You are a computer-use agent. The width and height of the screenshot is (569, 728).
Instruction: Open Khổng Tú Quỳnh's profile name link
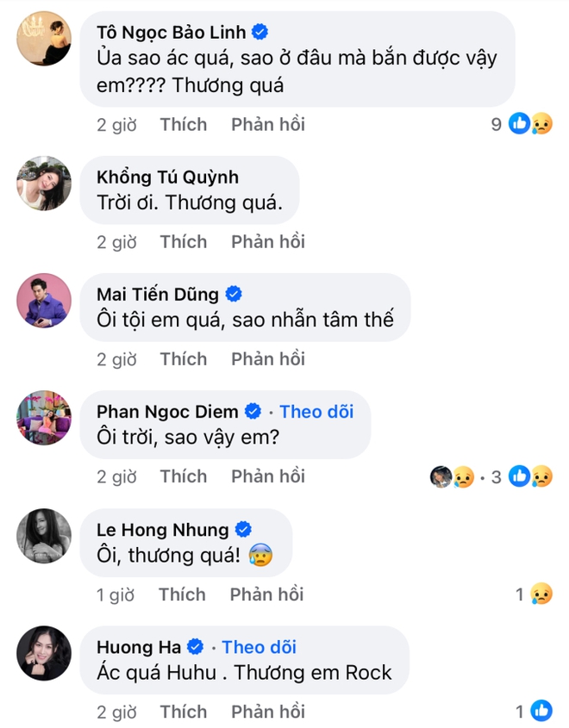pyautogui.click(x=167, y=177)
